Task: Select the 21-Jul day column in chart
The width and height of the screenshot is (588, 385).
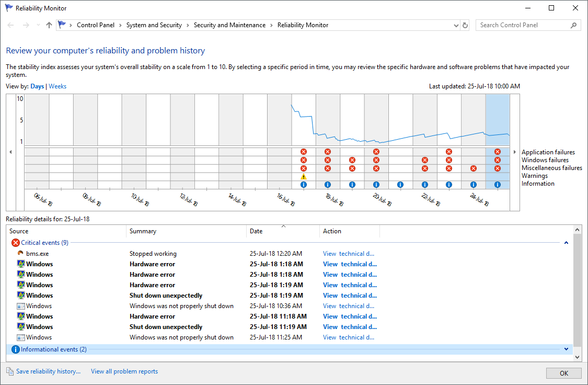Action: click(400, 142)
